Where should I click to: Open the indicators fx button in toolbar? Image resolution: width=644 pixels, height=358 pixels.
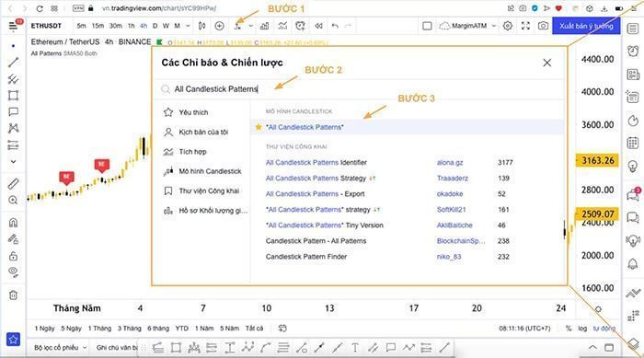pos(237,26)
